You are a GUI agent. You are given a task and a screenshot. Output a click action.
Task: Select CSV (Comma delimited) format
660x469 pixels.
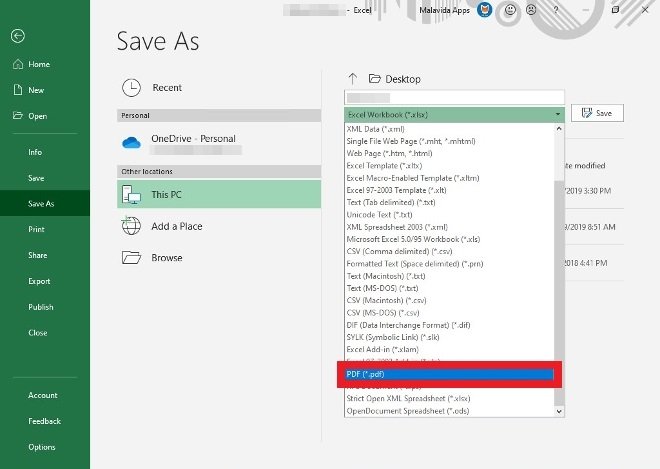(x=449, y=251)
